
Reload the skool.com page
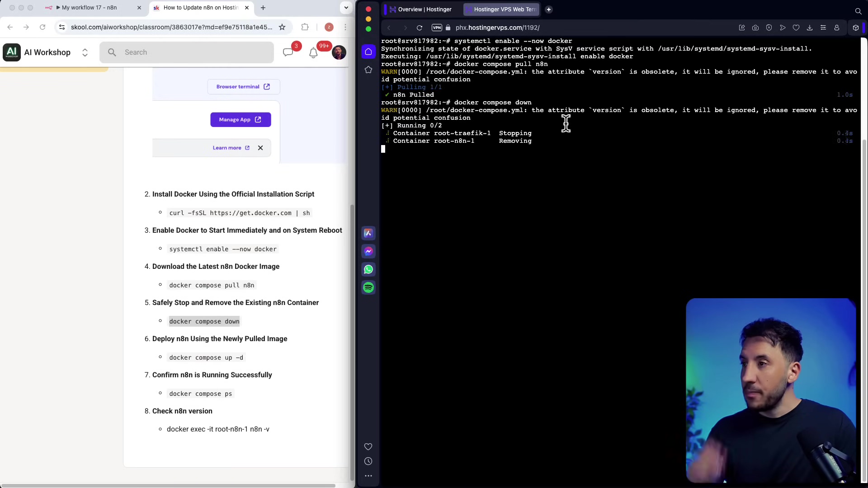coord(42,27)
